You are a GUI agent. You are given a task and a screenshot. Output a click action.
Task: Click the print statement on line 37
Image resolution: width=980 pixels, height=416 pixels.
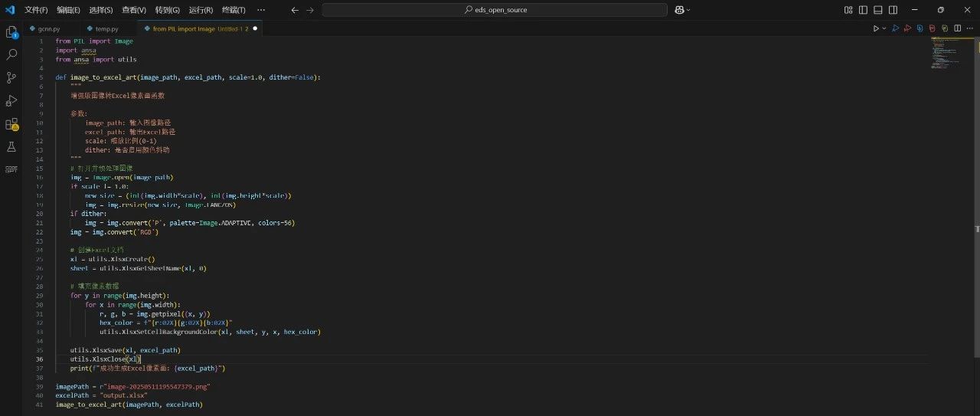click(x=148, y=368)
